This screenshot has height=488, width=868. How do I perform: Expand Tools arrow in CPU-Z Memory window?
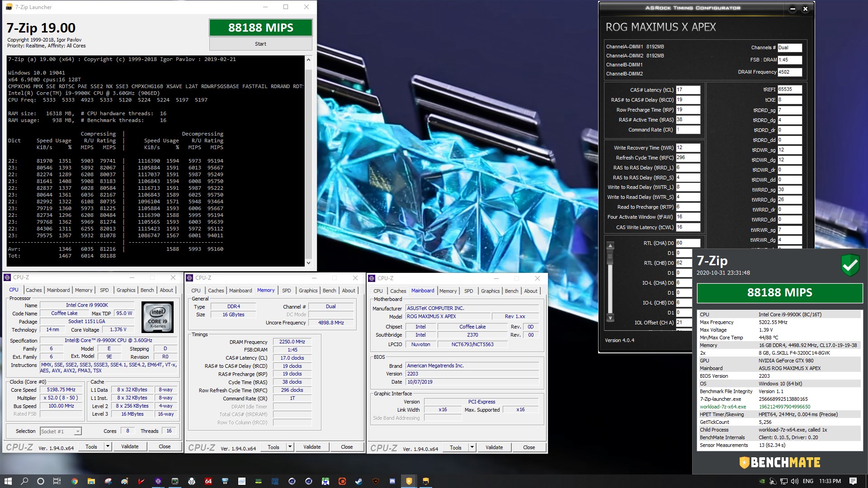point(290,447)
